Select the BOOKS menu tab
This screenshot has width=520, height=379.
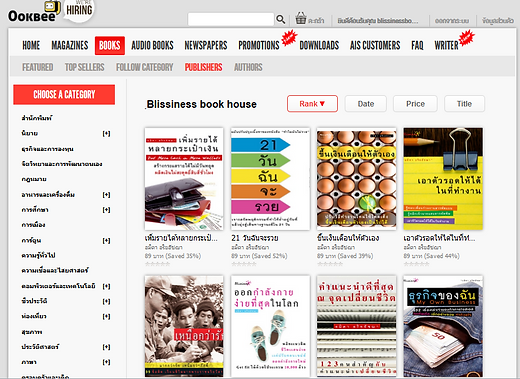coord(110,45)
